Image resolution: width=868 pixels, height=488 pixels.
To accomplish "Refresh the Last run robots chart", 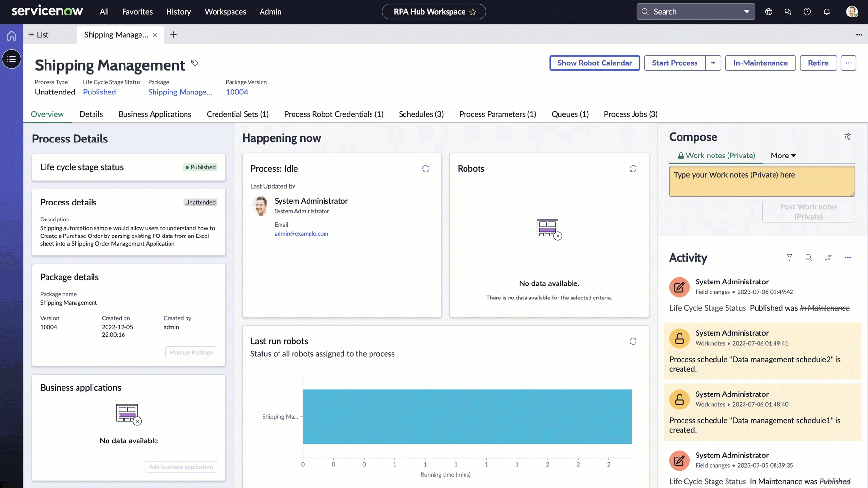I will 633,341.
